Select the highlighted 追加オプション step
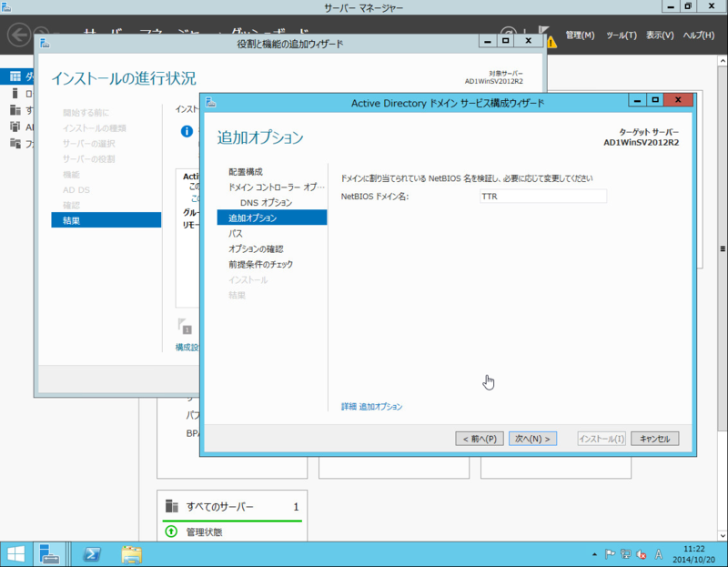728x567 pixels. pos(272,218)
